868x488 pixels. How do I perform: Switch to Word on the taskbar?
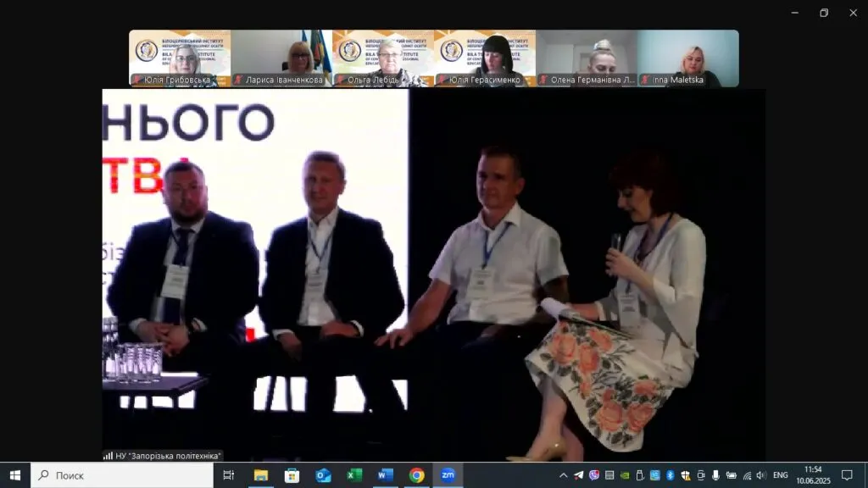pos(386,475)
